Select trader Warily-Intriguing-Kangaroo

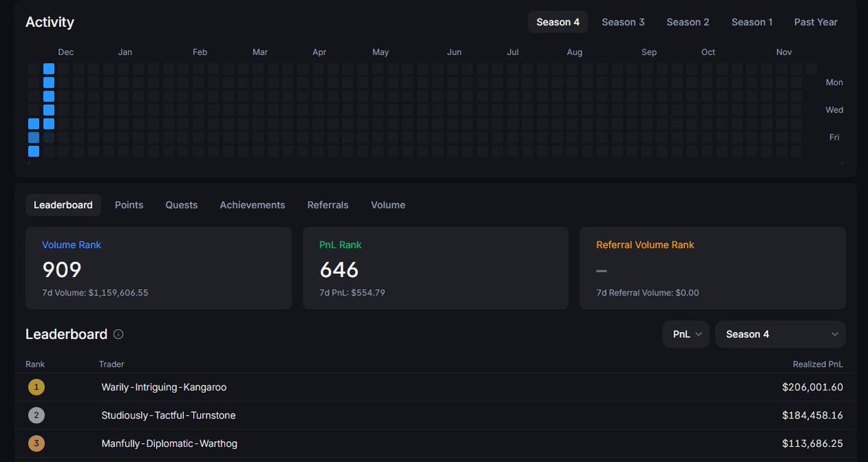pos(163,387)
